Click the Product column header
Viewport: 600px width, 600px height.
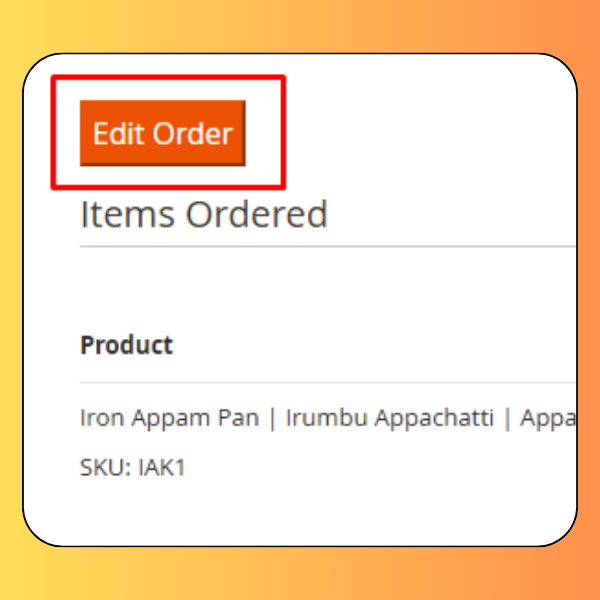click(x=127, y=345)
